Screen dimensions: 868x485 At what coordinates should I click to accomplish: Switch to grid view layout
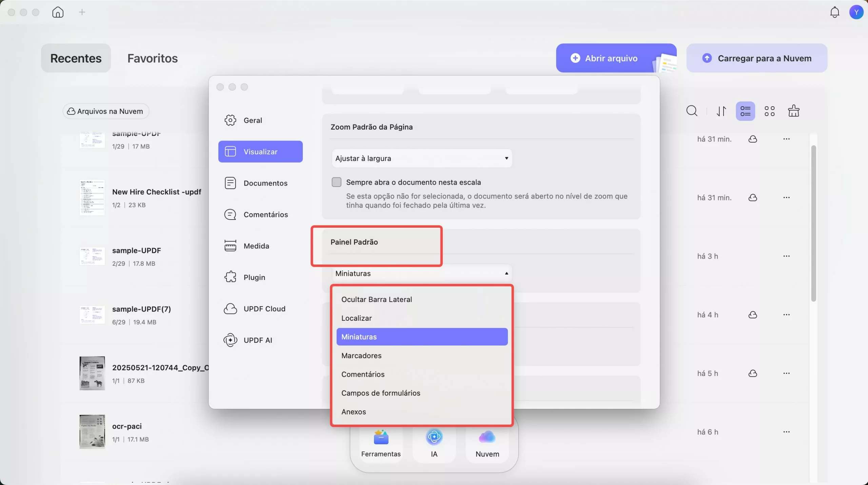coord(769,111)
